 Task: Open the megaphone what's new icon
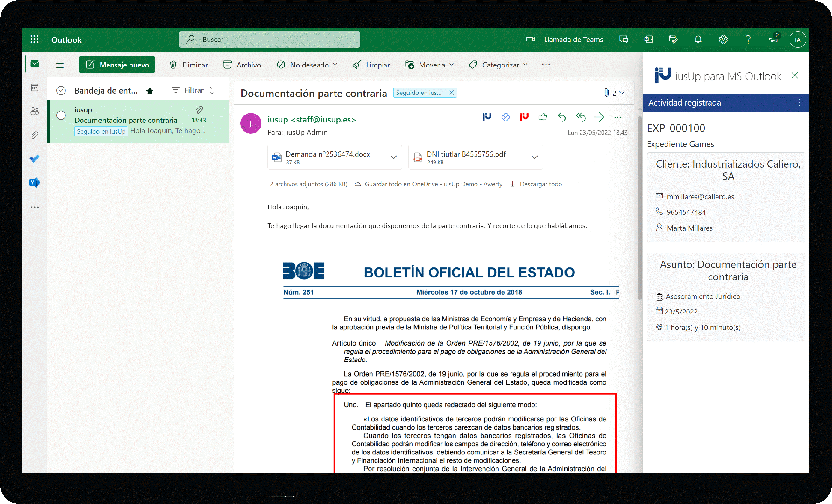coord(773,39)
